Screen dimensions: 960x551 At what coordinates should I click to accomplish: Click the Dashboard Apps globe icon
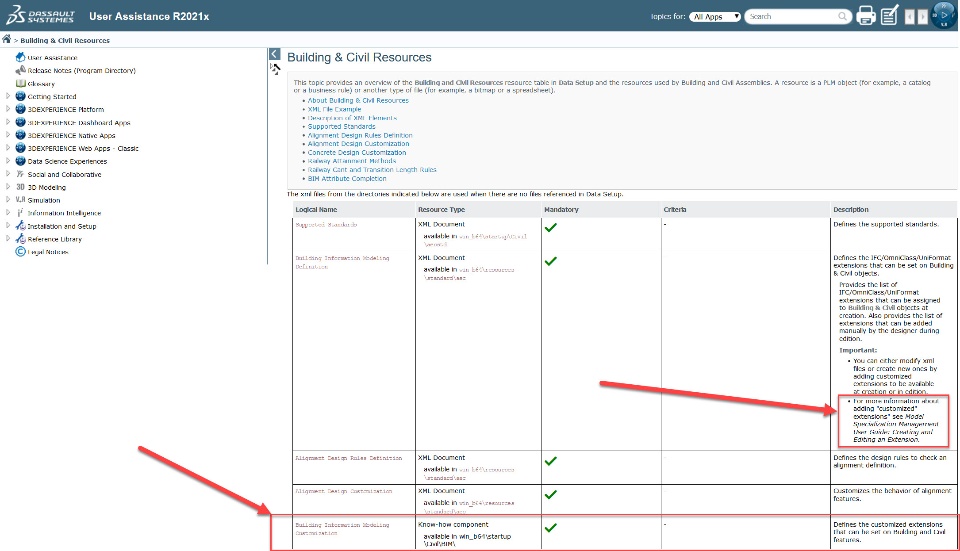pyautogui.click(x=20, y=122)
